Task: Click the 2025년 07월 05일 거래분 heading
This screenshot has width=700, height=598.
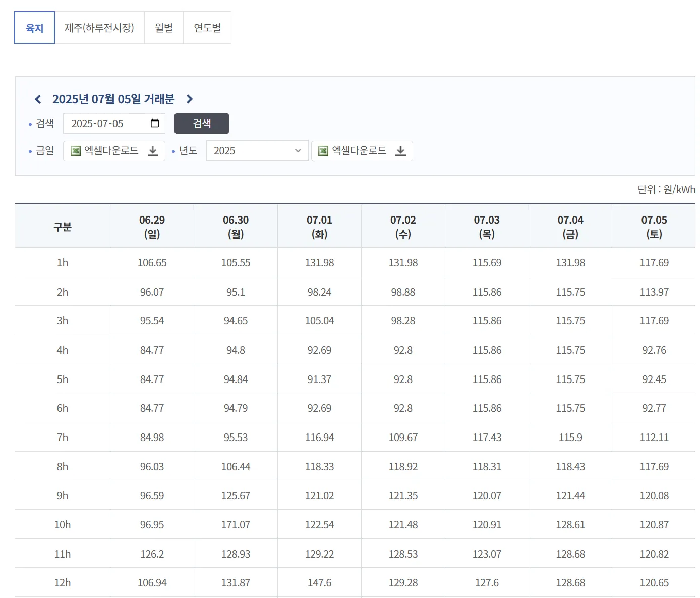Action: click(x=113, y=99)
